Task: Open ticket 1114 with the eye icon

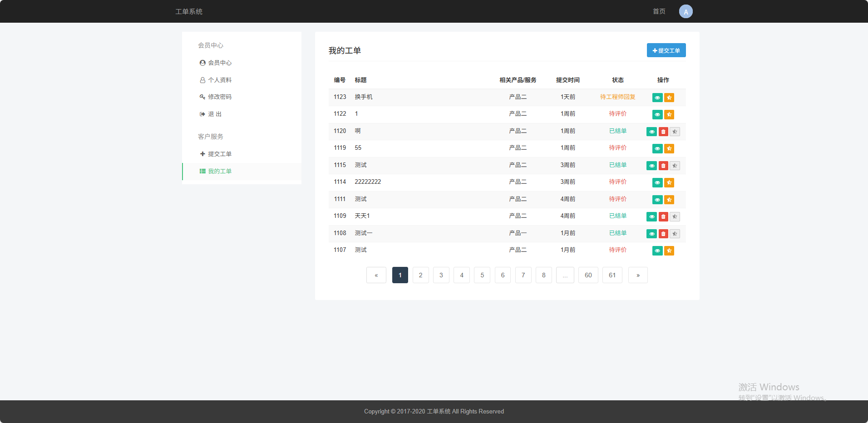Action: tap(657, 182)
